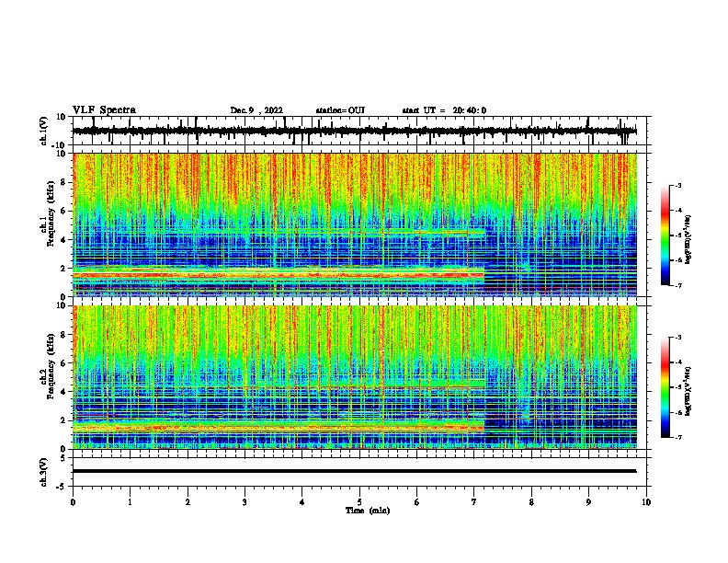Screen dimensions: 728x563
Task: Click the ch.2 frequency axis tick "6"
Action: tap(64, 363)
